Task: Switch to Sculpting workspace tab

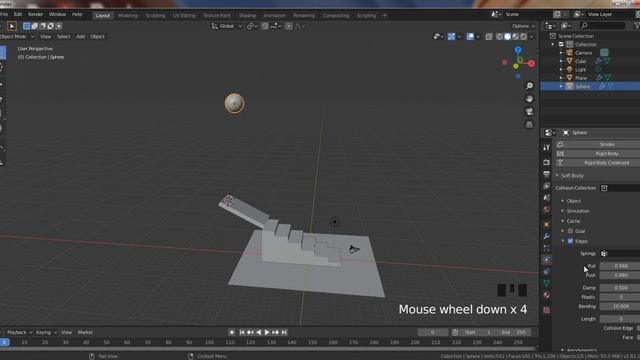Action: pos(155,16)
